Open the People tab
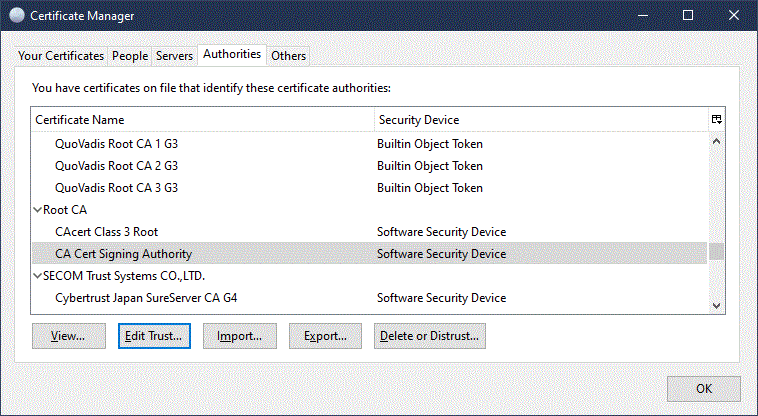 [x=130, y=56]
